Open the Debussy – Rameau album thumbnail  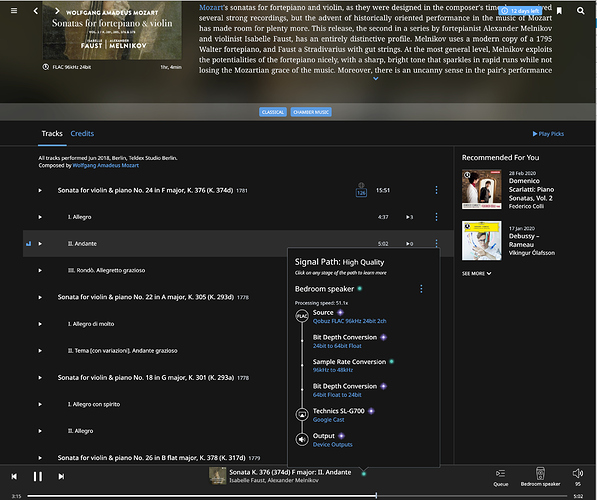[x=482, y=241]
